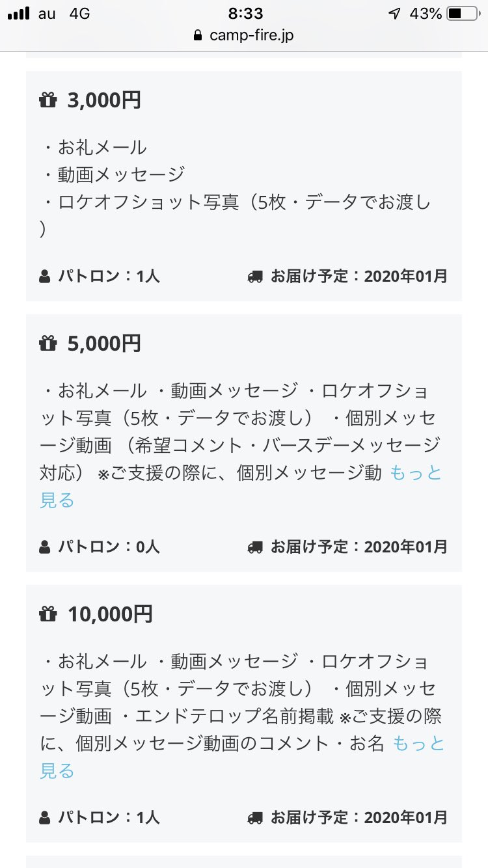488x868 pixels.
Task: Expand もっと見る in the 5,000円 reward
Action: (241, 487)
